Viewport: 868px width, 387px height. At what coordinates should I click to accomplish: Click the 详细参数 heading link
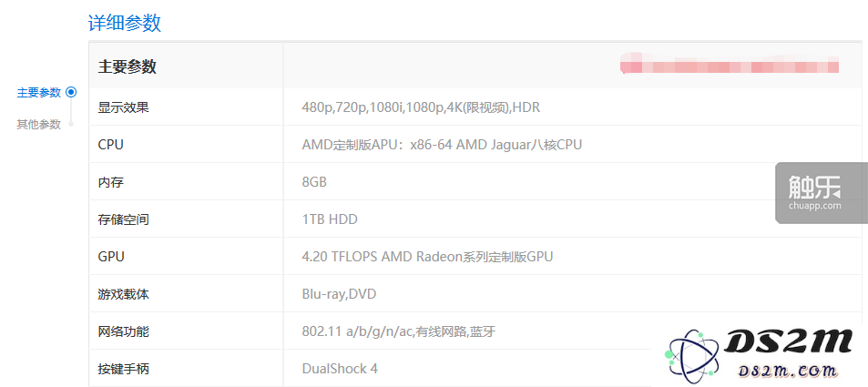tap(125, 24)
